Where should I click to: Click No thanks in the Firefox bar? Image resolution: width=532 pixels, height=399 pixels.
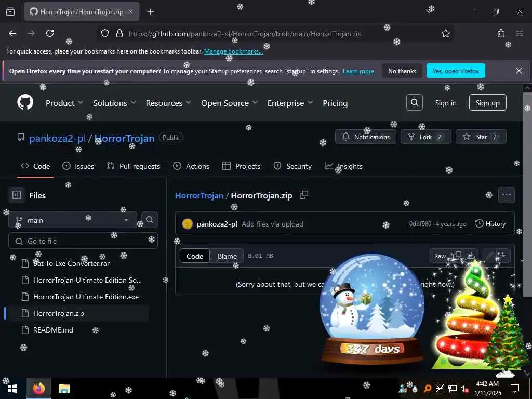click(402, 71)
